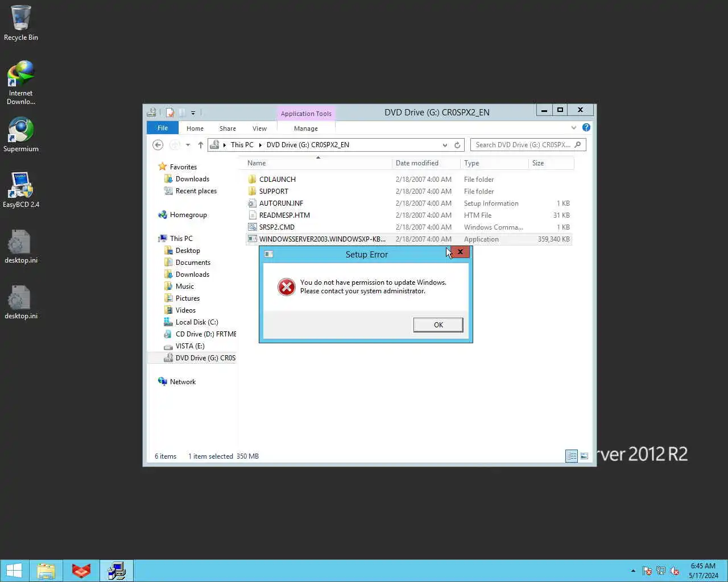This screenshot has width=728, height=582.
Task: Expand the address bar history dropdown
Action: [x=445, y=145]
